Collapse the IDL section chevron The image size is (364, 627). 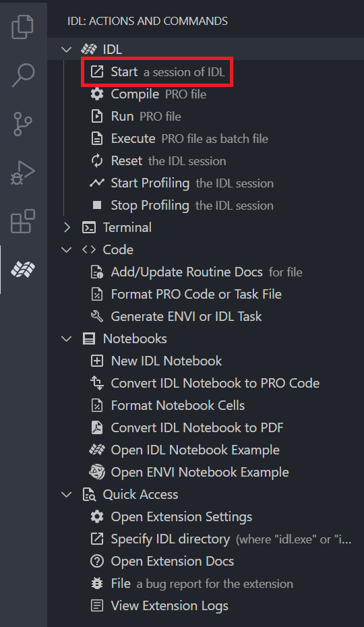click(x=67, y=50)
